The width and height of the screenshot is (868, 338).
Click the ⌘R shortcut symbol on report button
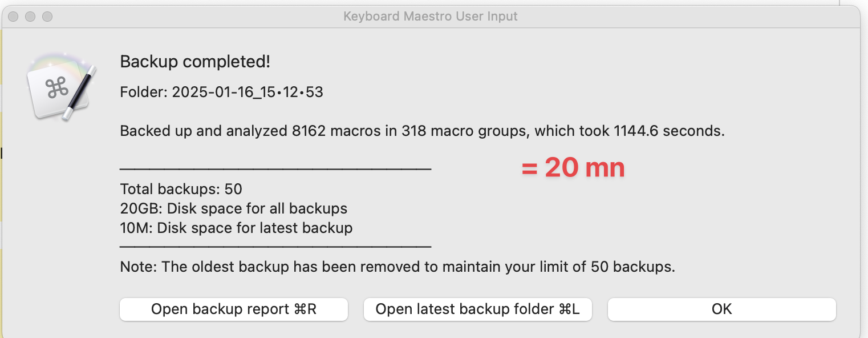coord(305,309)
